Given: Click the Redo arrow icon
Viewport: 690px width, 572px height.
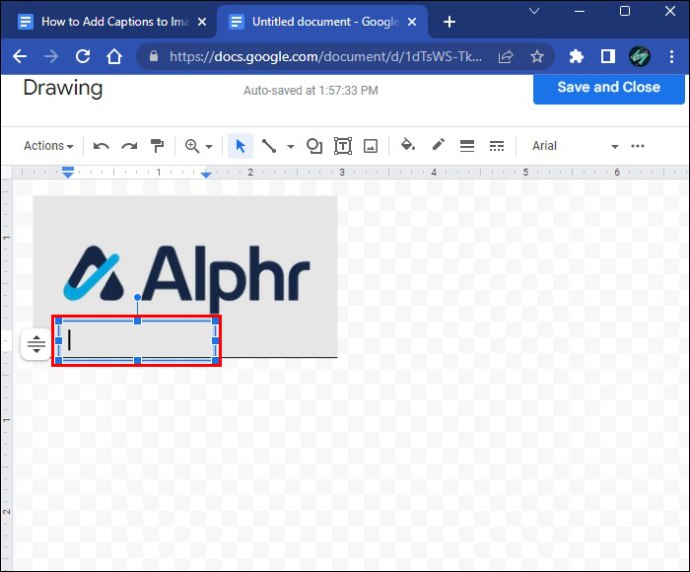Looking at the screenshot, I should tap(129, 146).
